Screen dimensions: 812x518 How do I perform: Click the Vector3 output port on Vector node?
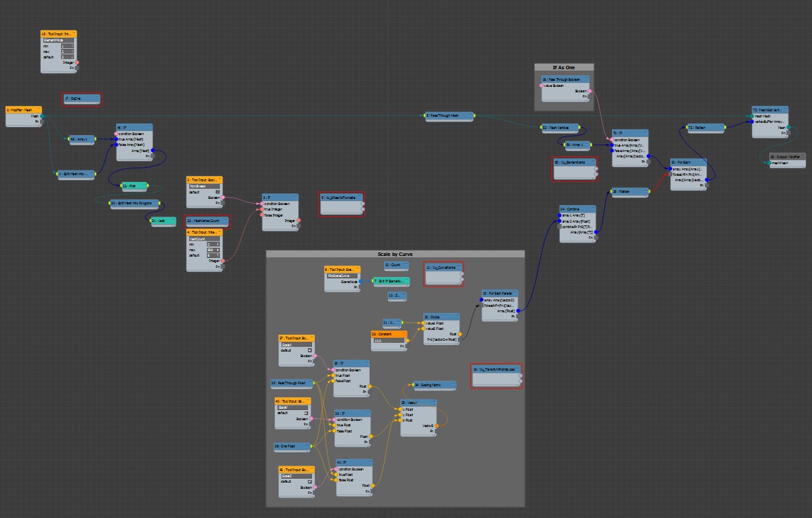[x=438, y=426]
